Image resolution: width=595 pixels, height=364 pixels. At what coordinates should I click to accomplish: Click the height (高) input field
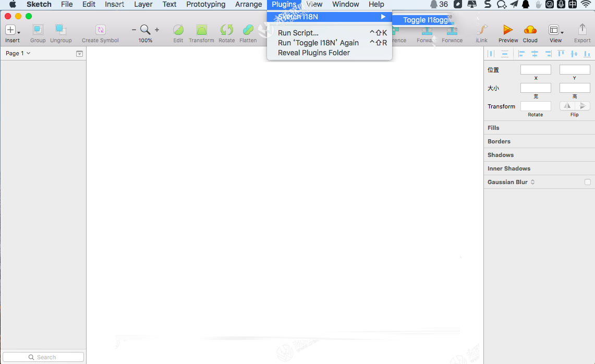tap(575, 88)
